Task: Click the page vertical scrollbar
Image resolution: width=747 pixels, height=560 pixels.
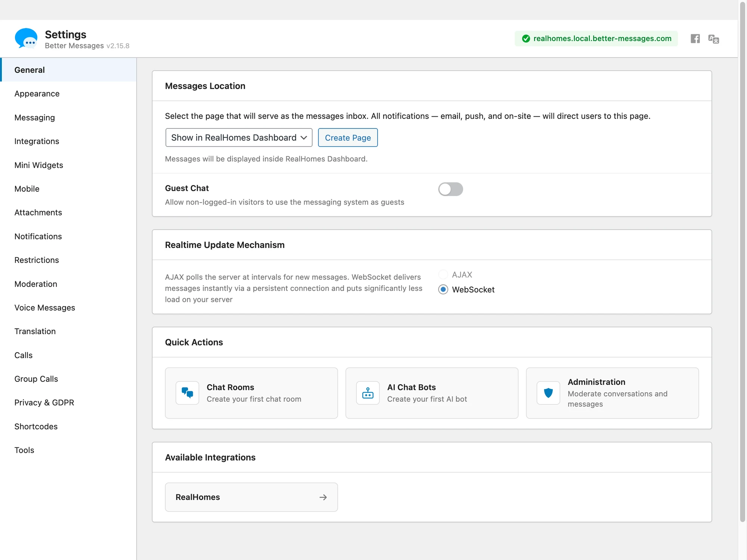Action: coord(743,261)
